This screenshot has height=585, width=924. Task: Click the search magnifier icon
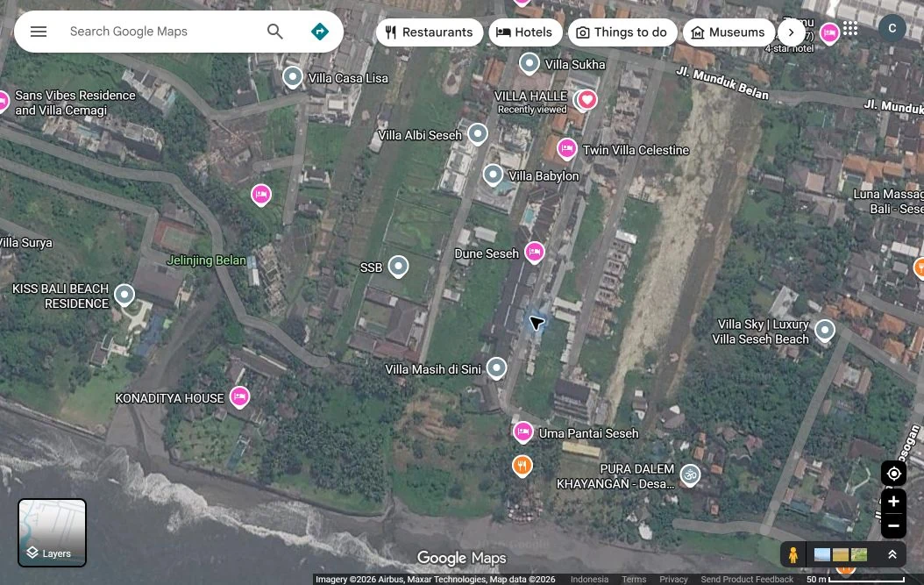click(275, 32)
